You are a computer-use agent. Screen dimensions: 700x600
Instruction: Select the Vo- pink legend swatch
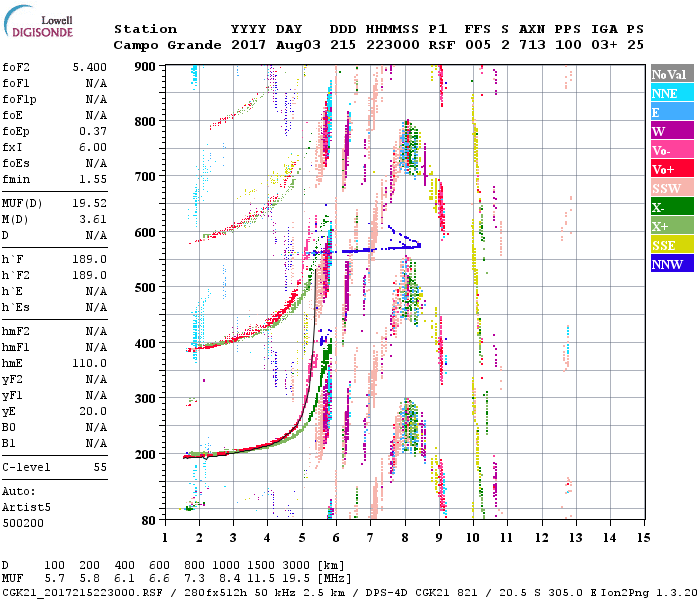[672, 150]
